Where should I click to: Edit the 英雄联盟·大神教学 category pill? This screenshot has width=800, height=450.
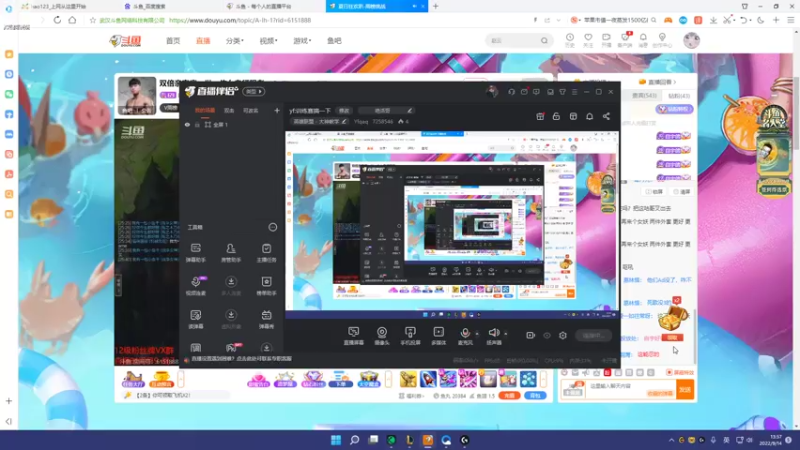point(319,121)
